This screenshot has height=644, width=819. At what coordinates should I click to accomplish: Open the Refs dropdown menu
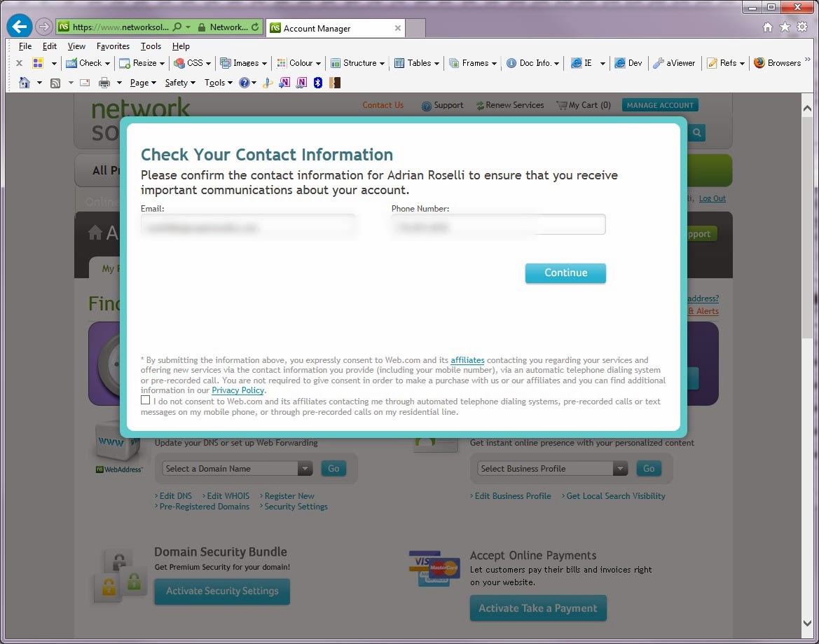point(726,62)
